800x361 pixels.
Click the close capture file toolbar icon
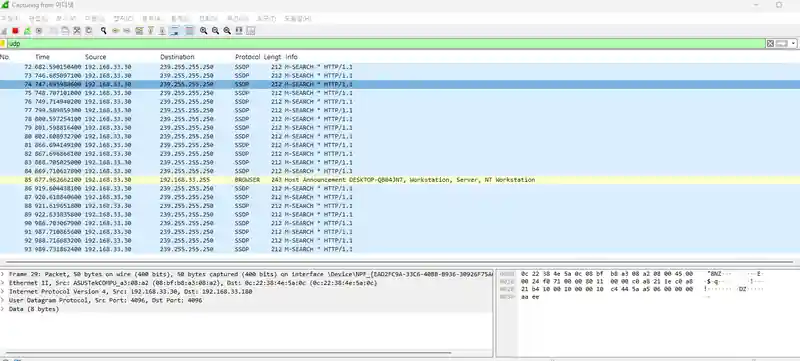pos(77,31)
